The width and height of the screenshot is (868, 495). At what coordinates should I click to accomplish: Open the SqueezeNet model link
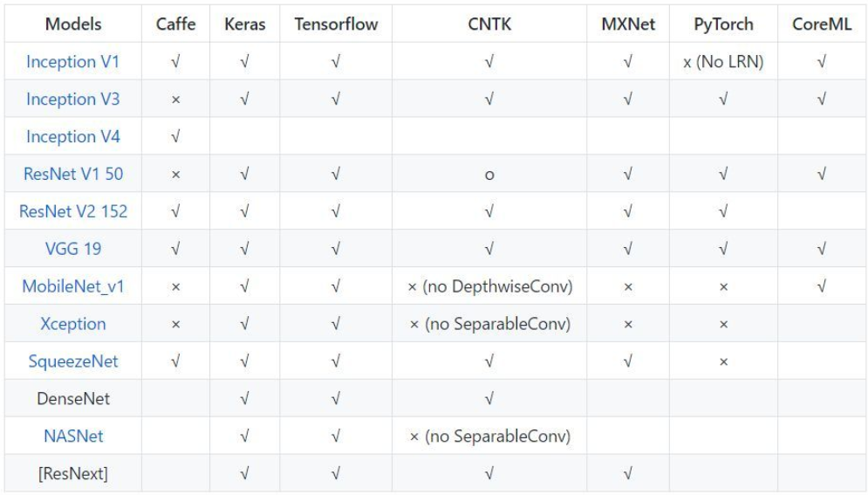click(73, 361)
